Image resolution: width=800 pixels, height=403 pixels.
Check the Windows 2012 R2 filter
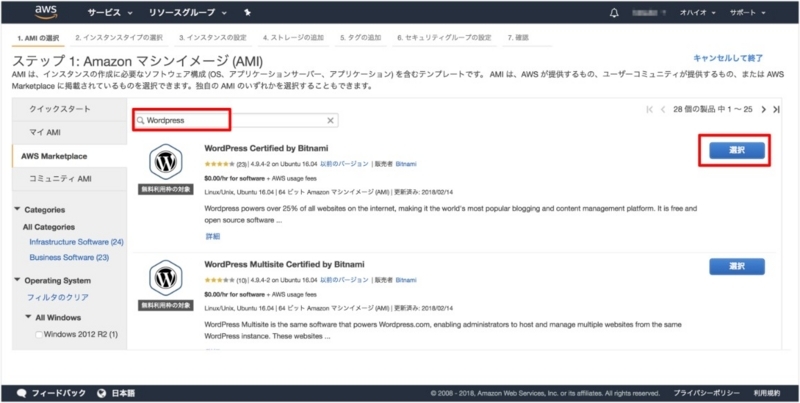click(39, 335)
